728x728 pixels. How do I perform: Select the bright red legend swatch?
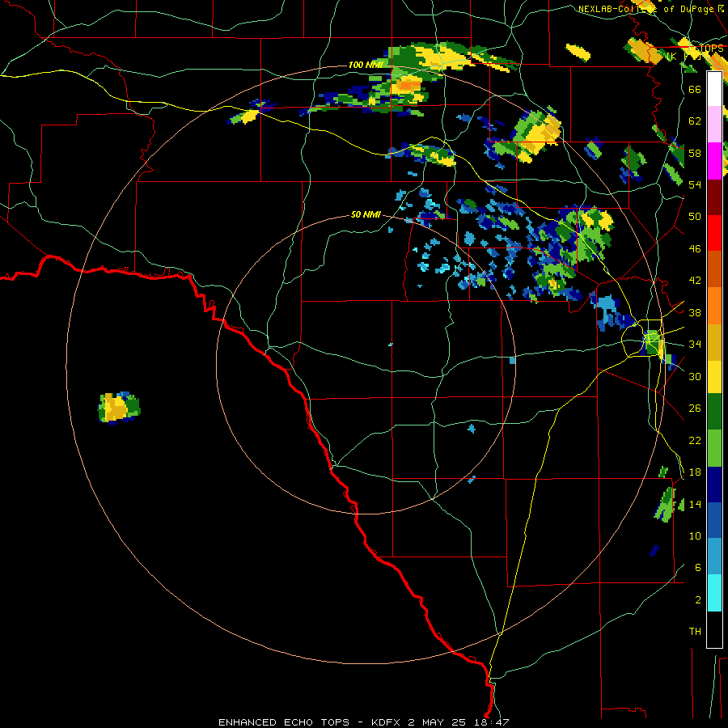(714, 234)
